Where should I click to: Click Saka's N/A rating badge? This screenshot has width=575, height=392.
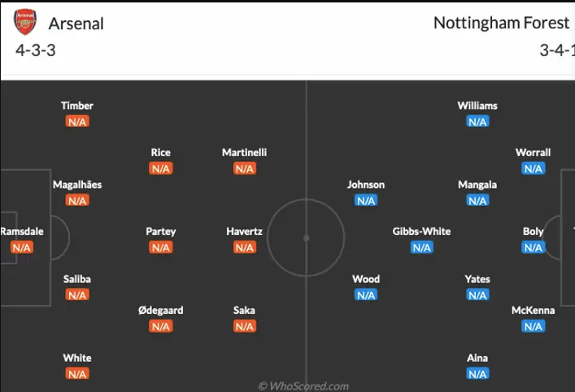click(245, 326)
